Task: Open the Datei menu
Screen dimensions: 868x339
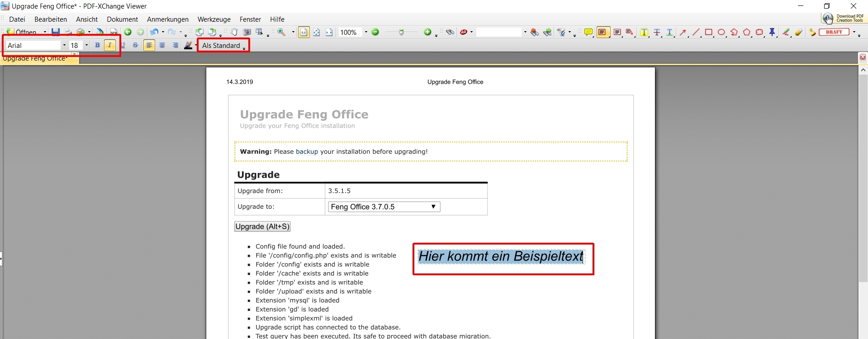Action: click(x=17, y=19)
